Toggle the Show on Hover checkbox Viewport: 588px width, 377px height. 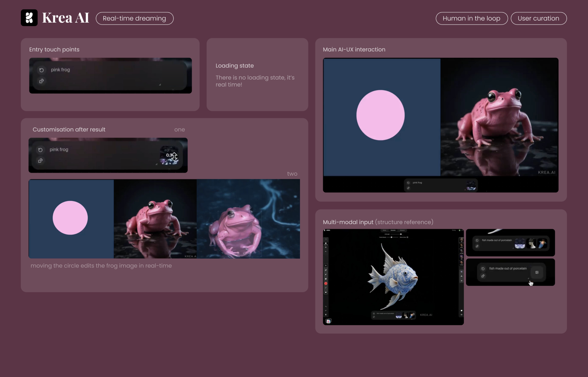407,237
